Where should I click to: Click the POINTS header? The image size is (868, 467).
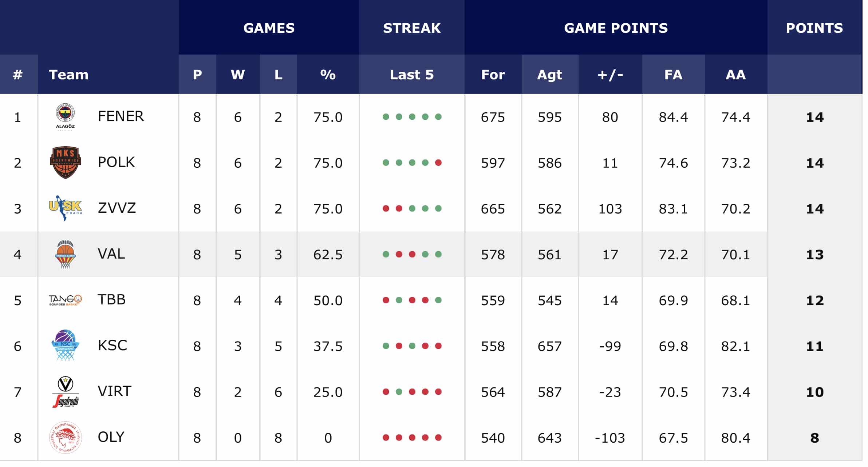pyautogui.click(x=814, y=28)
